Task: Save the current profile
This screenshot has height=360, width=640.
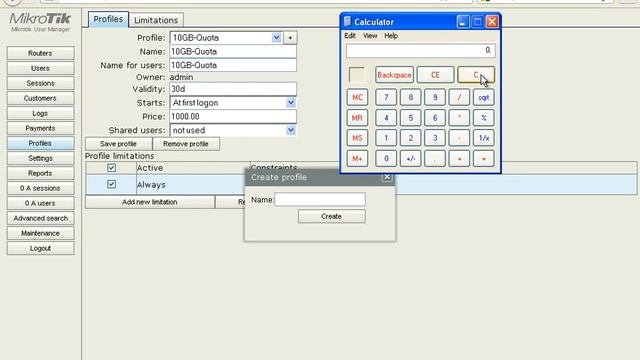Action: 118,144
